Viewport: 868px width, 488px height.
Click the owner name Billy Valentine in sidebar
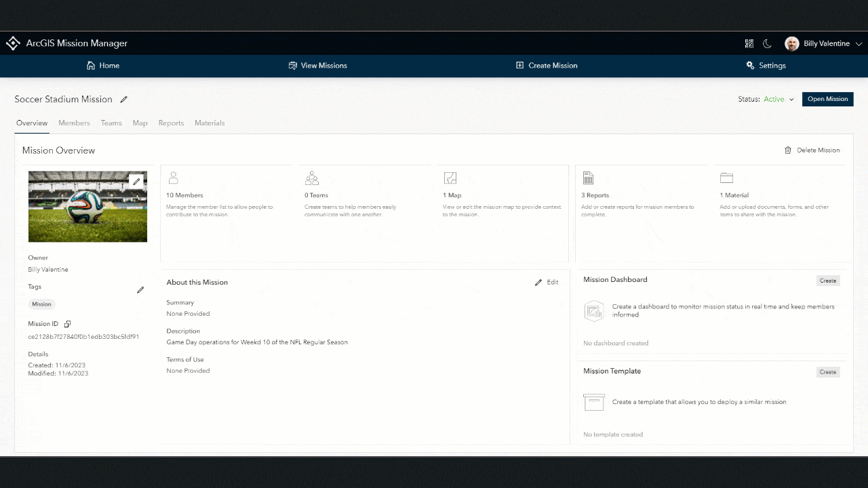[x=48, y=270]
